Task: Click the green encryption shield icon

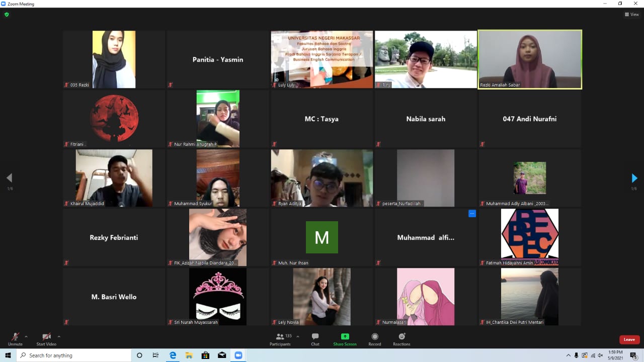Action: coord(7,15)
